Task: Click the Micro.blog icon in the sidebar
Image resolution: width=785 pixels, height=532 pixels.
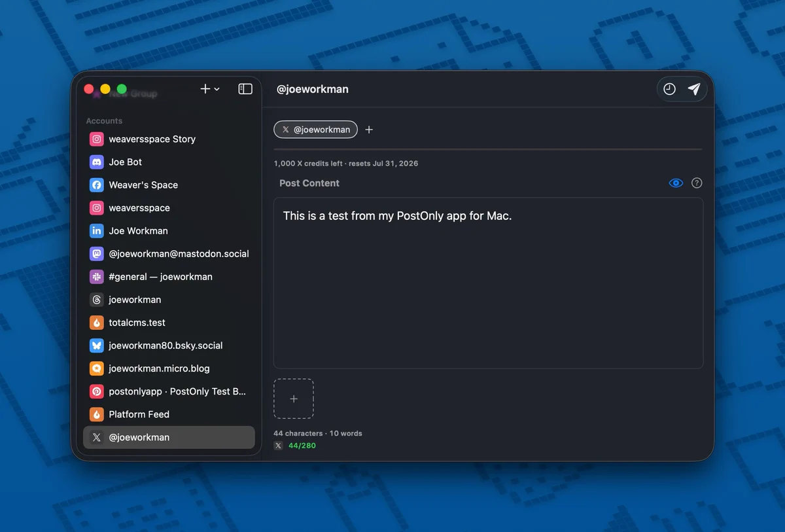Action: (97, 368)
